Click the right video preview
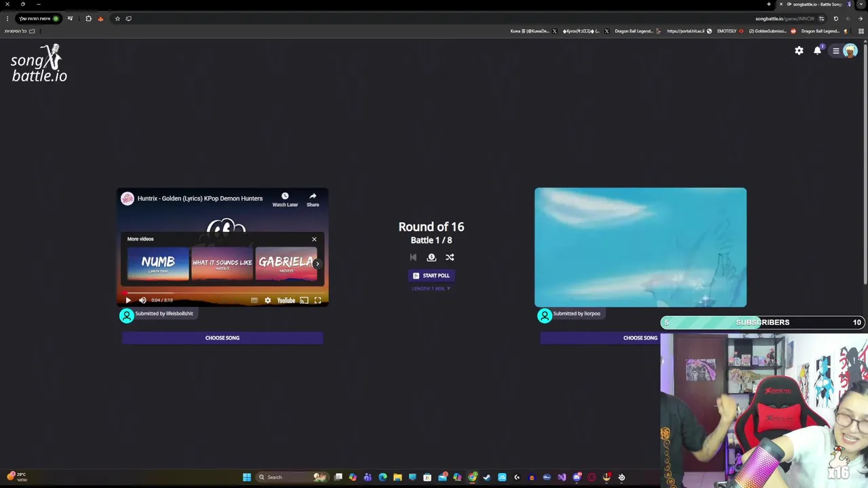Viewport: 868px width, 488px height. (640, 247)
